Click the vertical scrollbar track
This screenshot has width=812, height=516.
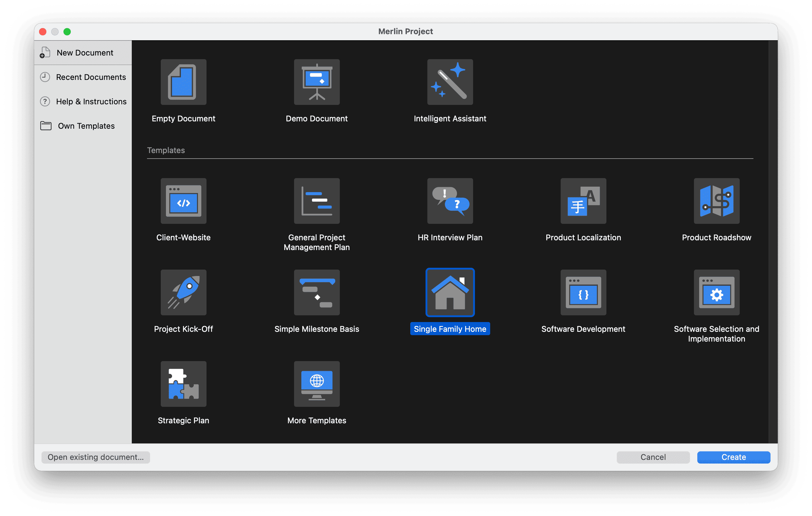point(773,242)
